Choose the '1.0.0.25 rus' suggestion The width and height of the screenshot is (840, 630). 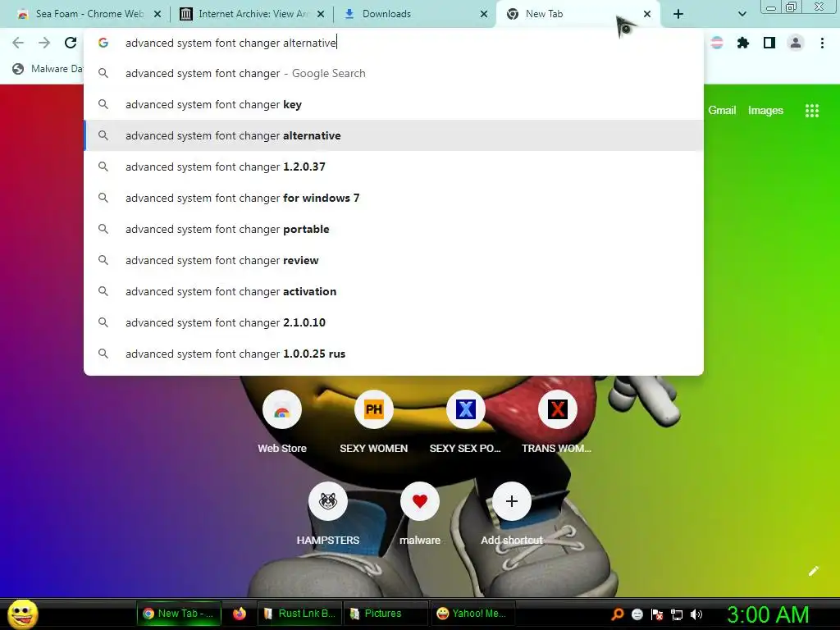tap(394, 354)
